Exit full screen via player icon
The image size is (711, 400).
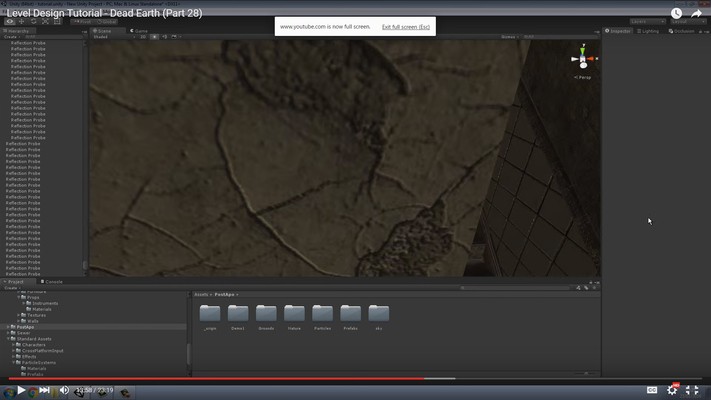point(692,390)
